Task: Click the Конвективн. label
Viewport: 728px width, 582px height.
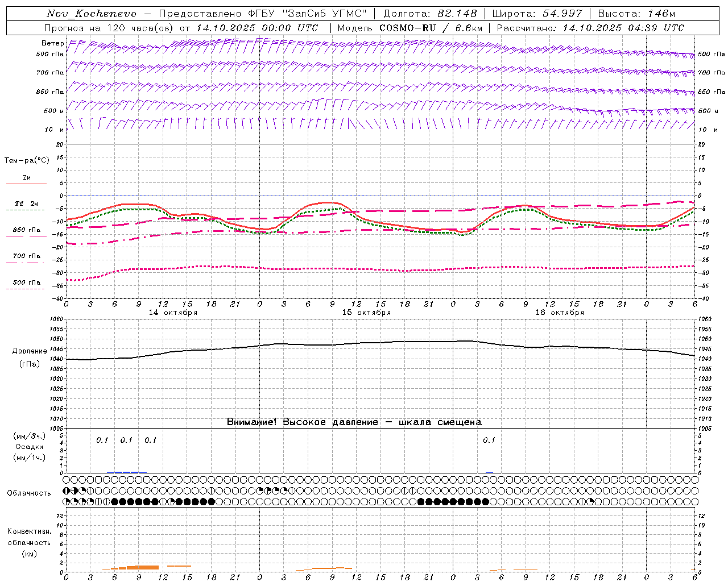Action: (29, 531)
